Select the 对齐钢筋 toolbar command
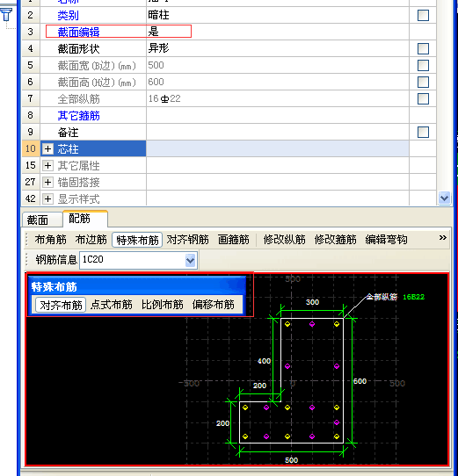The width and height of the screenshot is (458, 476). pyautogui.click(x=188, y=240)
